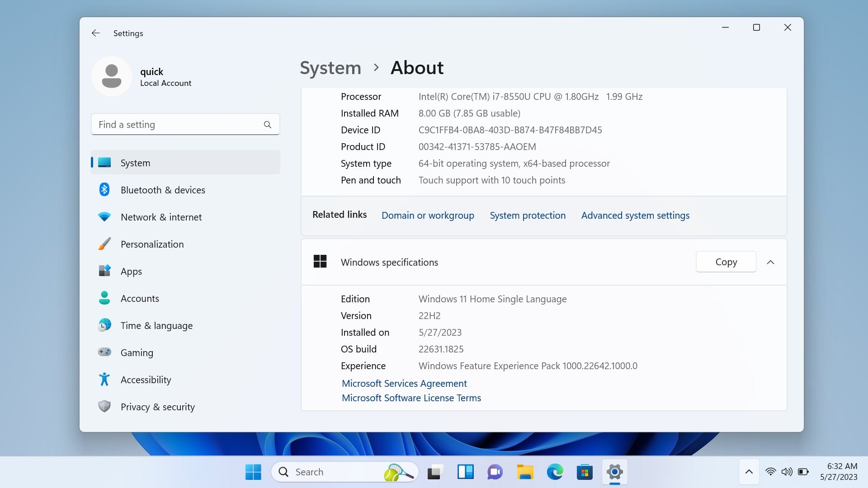Click Copy Windows specifications button
The height and width of the screenshot is (488, 868).
point(726,262)
